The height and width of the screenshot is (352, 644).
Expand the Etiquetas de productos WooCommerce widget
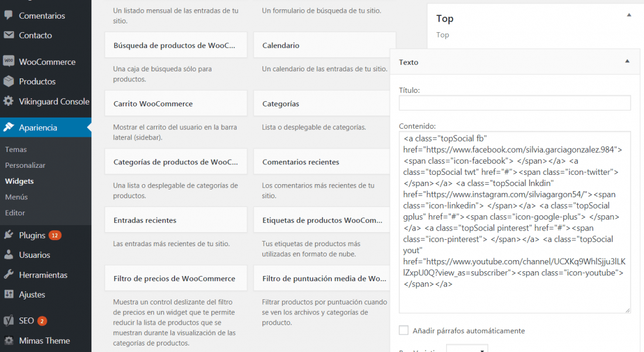click(x=321, y=220)
